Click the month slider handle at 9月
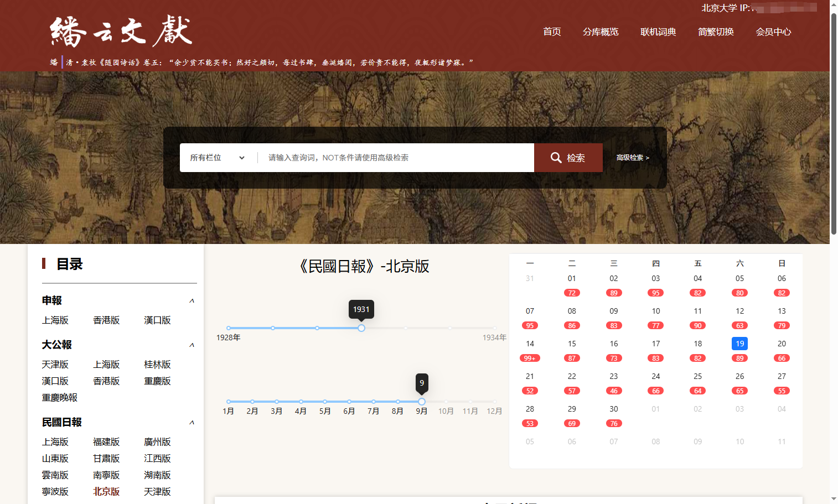 pos(422,402)
